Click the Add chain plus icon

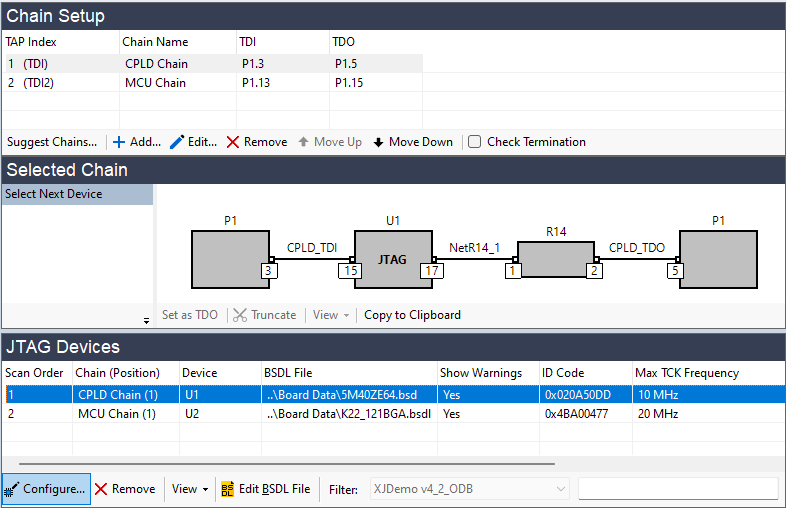click(118, 142)
